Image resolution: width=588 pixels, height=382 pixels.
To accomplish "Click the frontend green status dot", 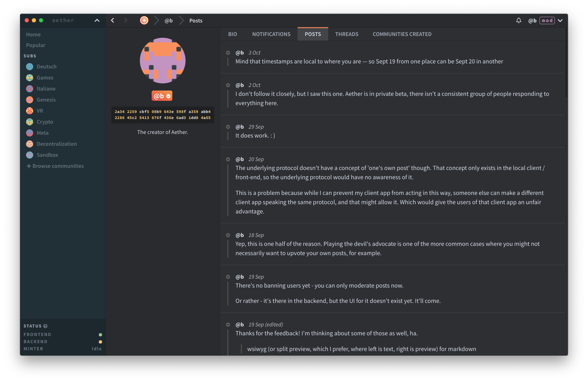I will 100,335.
